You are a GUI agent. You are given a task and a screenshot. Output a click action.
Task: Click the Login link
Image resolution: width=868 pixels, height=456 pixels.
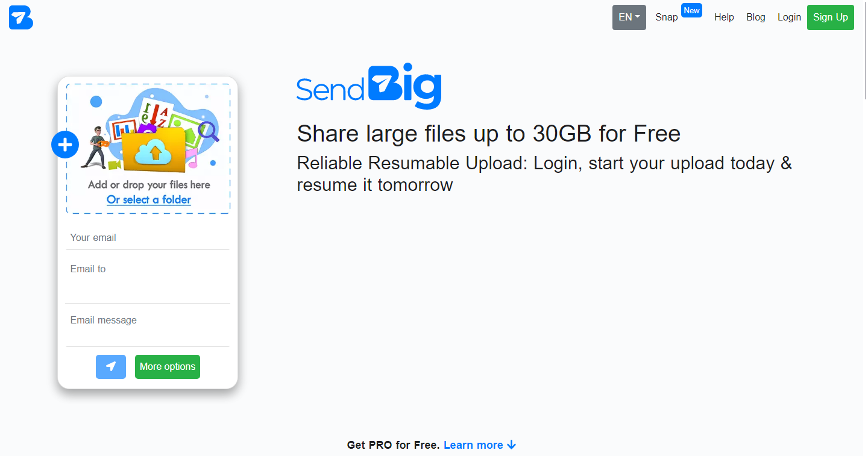coord(789,17)
